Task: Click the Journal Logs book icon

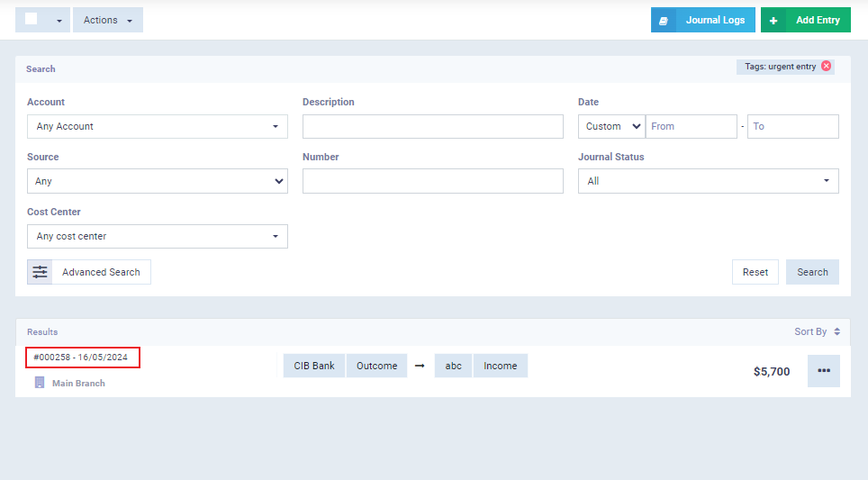Action: pyautogui.click(x=664, y=21)
